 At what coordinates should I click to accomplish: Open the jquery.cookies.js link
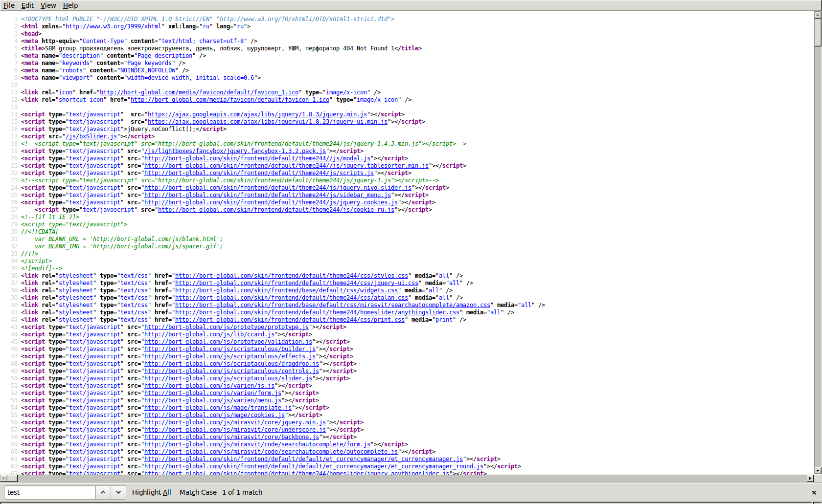coord(271,202)
